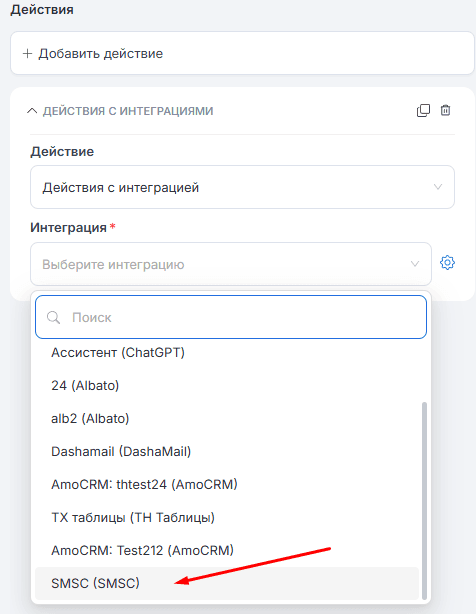This screenshot has width=476, height=614.
Task: Open the «Выберите интеграцию» dropdown
Action: 231,264
